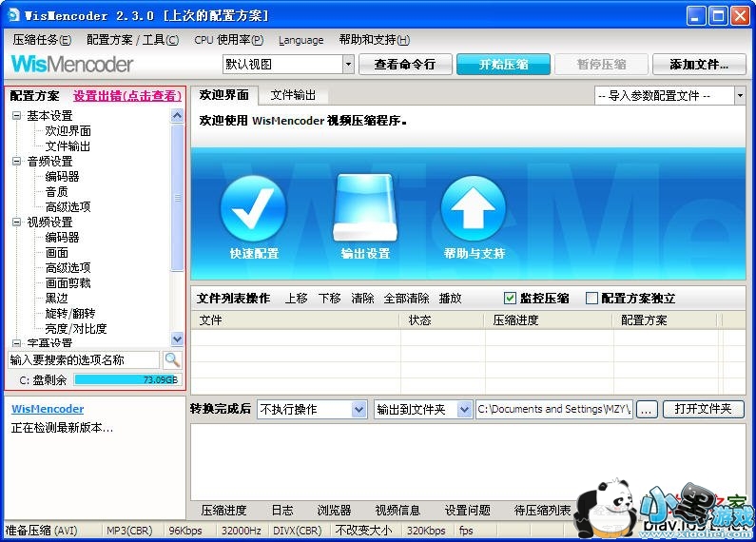Click MP3(CBR) in the status bar
The width and height of the screenshot is (756, 542).
pyautogui.click(x=129, y=531)
